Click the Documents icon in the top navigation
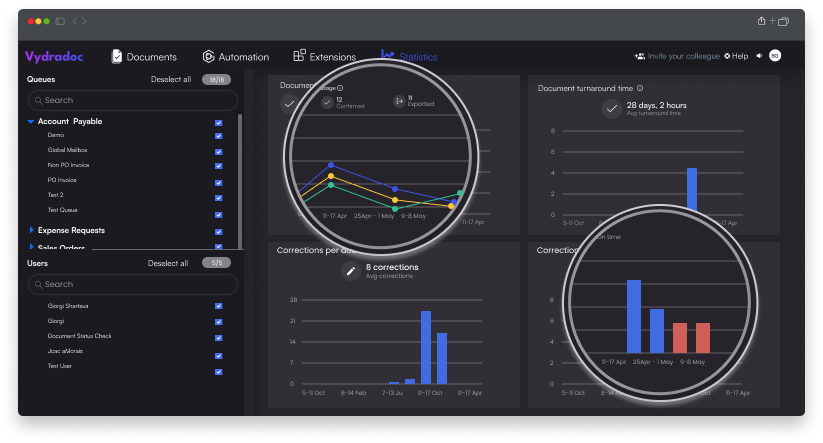The height and width of the screenshot is (443, 823). 117,57
